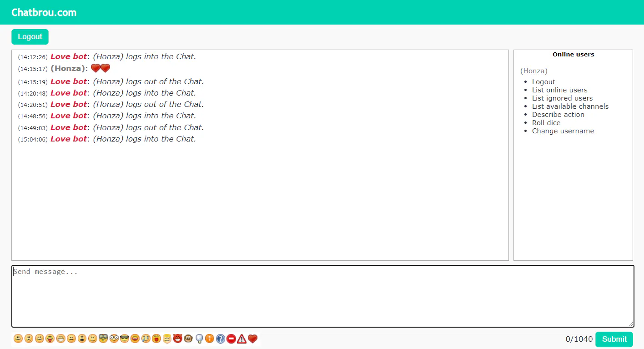Open the Chatbrou.com home link
Screen dimensions: 644x349
44,12
